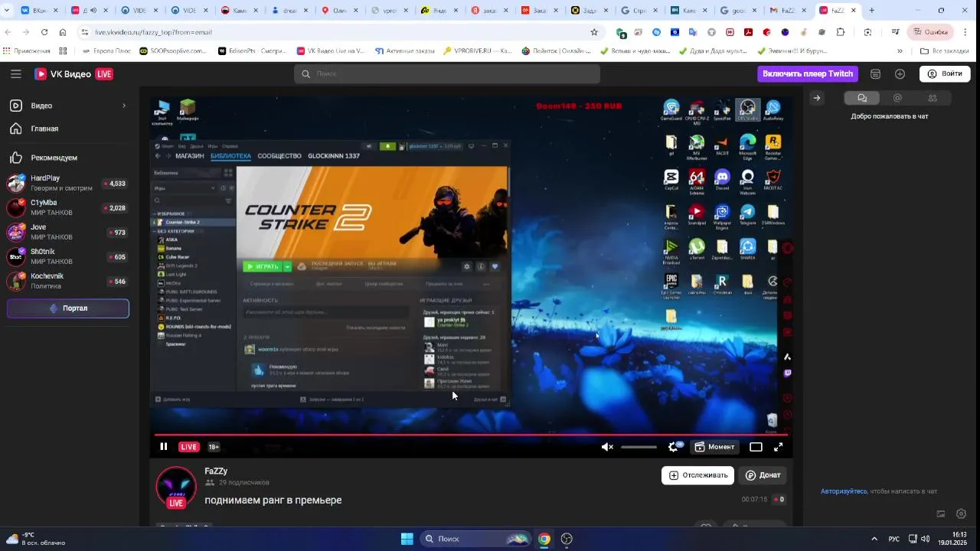980x551 pixels.
Task: Click the VK Видео LIVE logo
Action: click(73, 73)
